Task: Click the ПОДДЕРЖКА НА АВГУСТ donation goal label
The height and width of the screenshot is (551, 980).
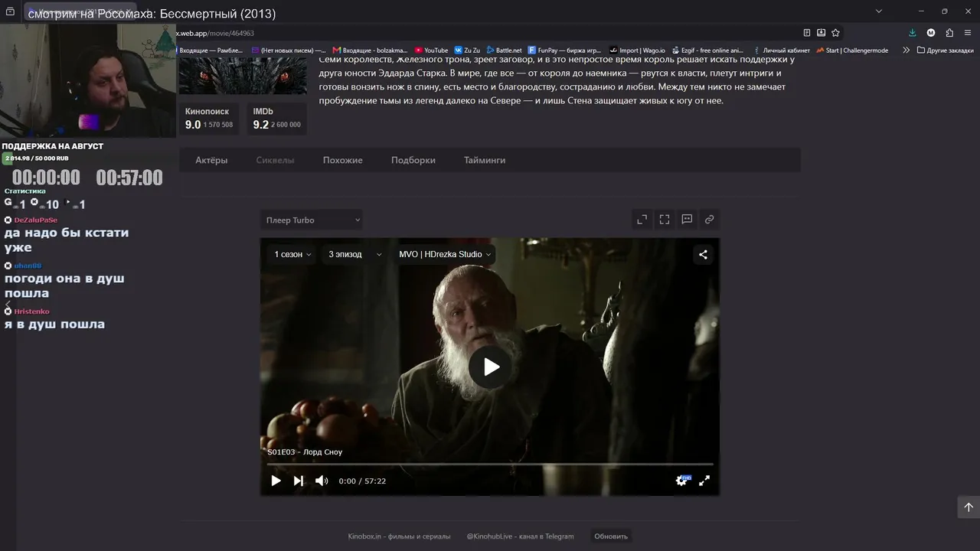Action: point(53,146)
